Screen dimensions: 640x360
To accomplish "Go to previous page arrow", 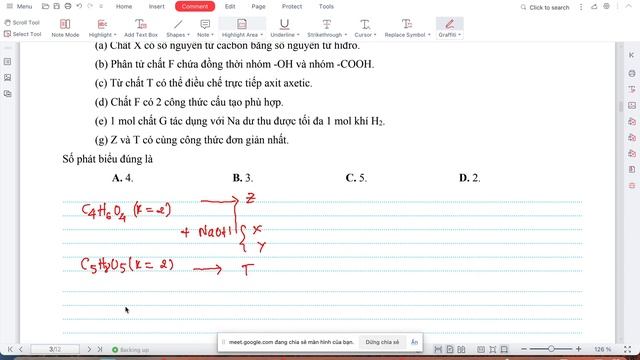I will (x=21, y=349).
